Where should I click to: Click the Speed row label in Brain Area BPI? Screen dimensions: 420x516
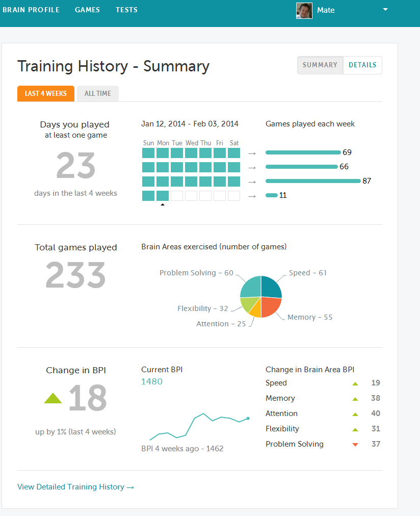click(x=276, y=383)
